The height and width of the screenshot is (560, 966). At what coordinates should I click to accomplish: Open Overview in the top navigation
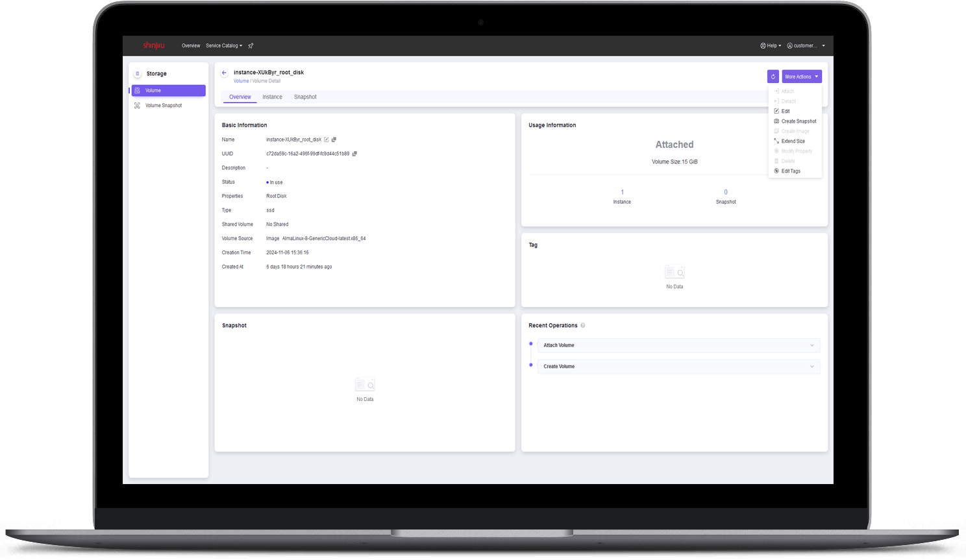[191, 45]
